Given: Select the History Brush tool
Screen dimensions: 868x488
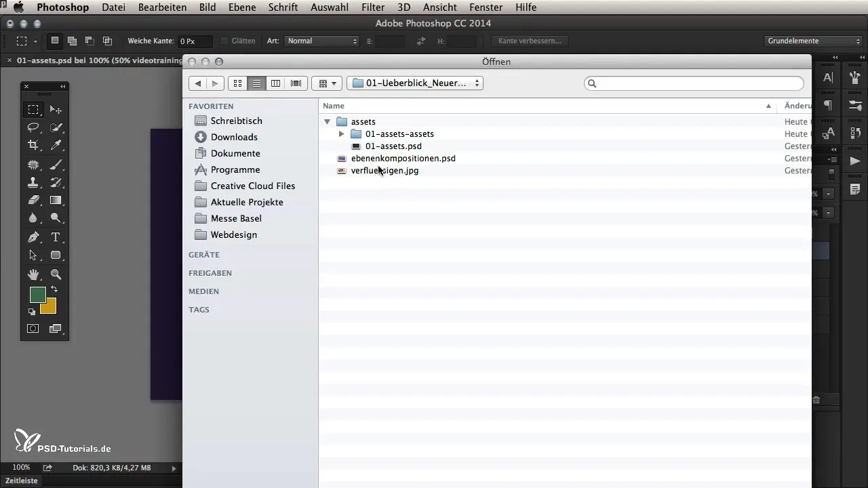Looking at the screenshot, I should 56,182.
